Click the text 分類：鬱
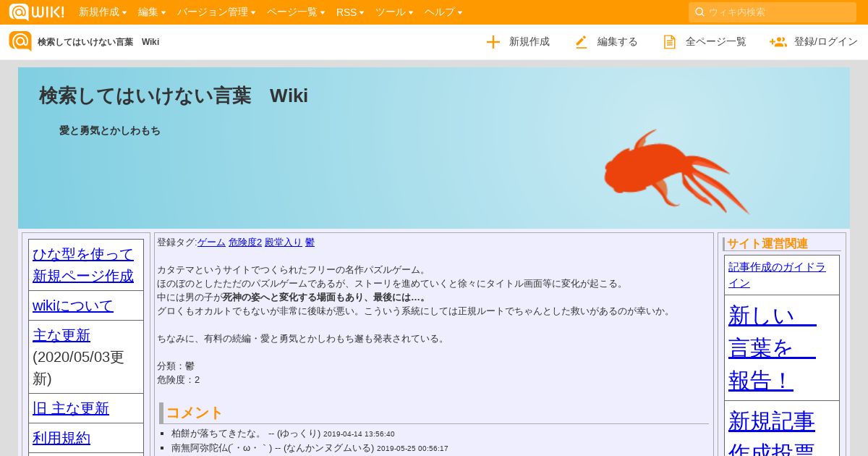868x456 pixels. point(176,366)
